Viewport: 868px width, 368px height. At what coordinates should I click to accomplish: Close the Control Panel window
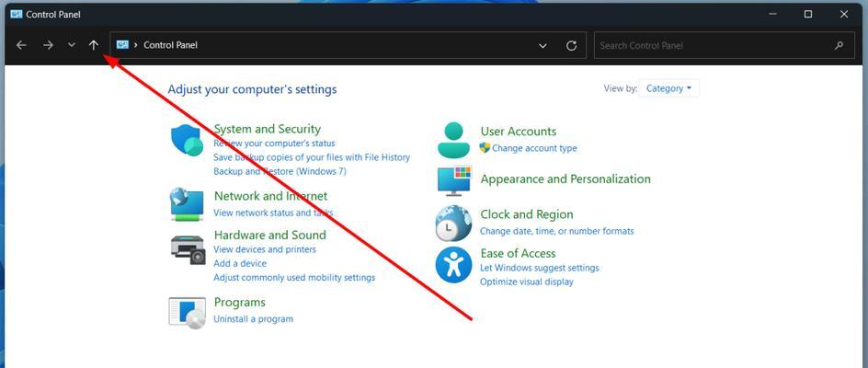pos(844,15)
